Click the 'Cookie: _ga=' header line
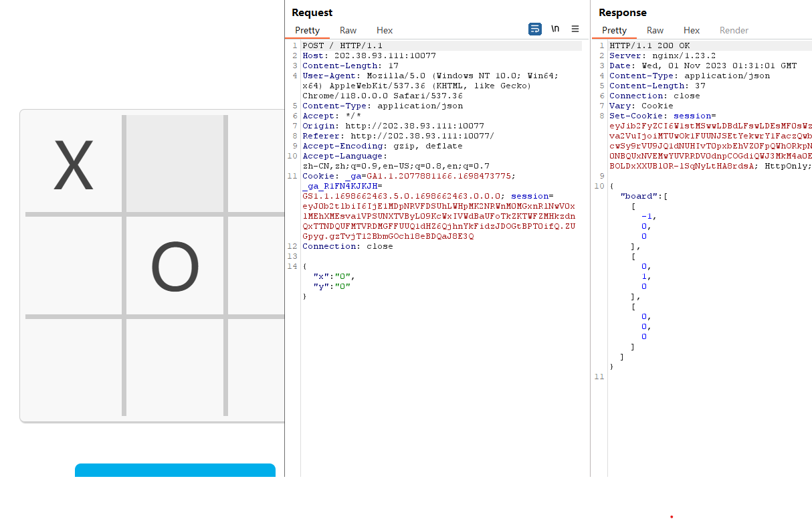This screenshot has height=519, width=812. [409, 176]
